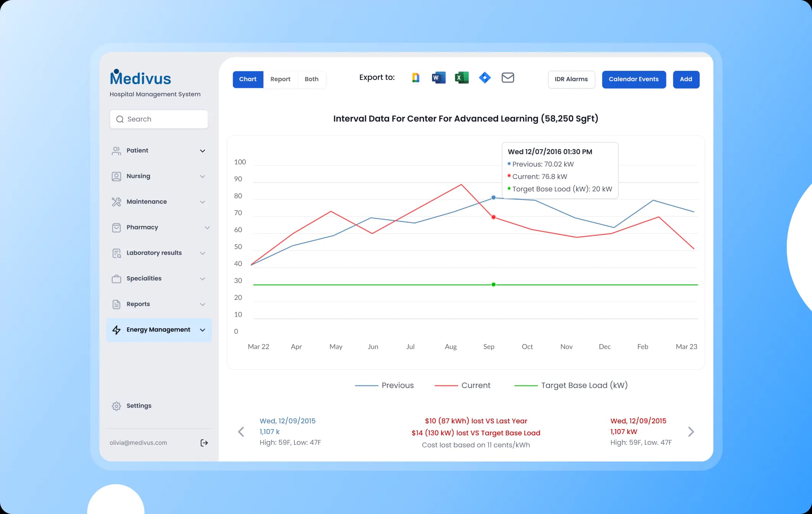Expand the Pharmacy menu chevron
The height and width of the screenshot is (514, 812).
[207, 228]
